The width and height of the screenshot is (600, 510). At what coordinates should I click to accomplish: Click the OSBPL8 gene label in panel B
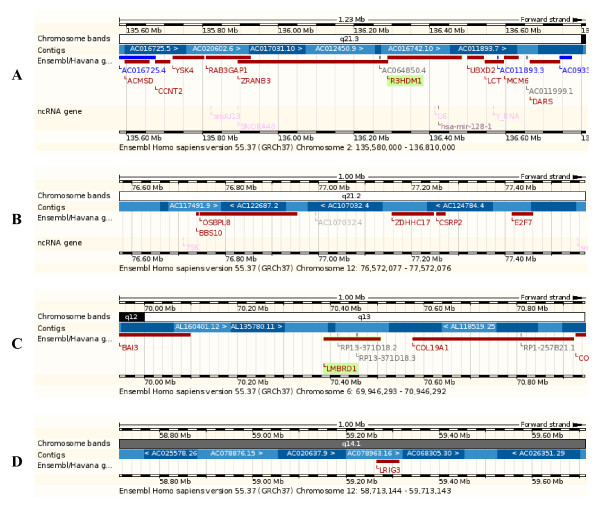[216, 223]
